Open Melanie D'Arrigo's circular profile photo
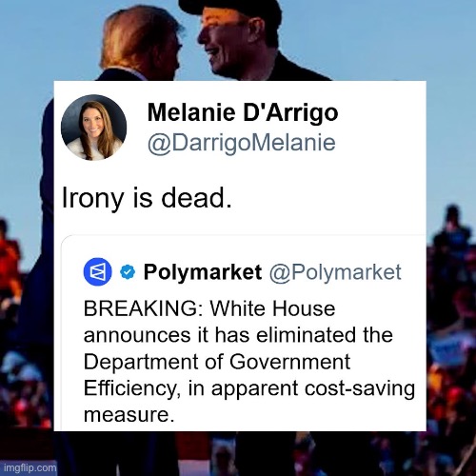This screenshot has height=476, width=476. [x=93, y=128]
